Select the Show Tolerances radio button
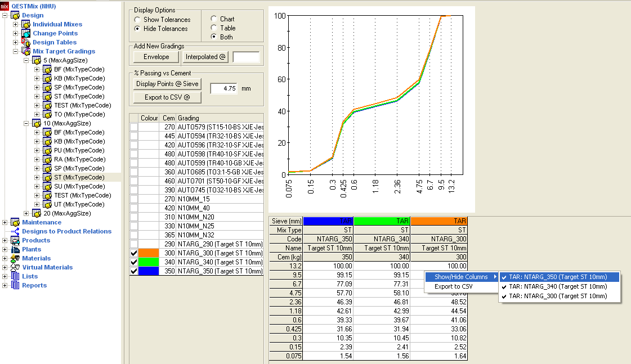This screenshot has width=631, height=364. click(138, 20)
